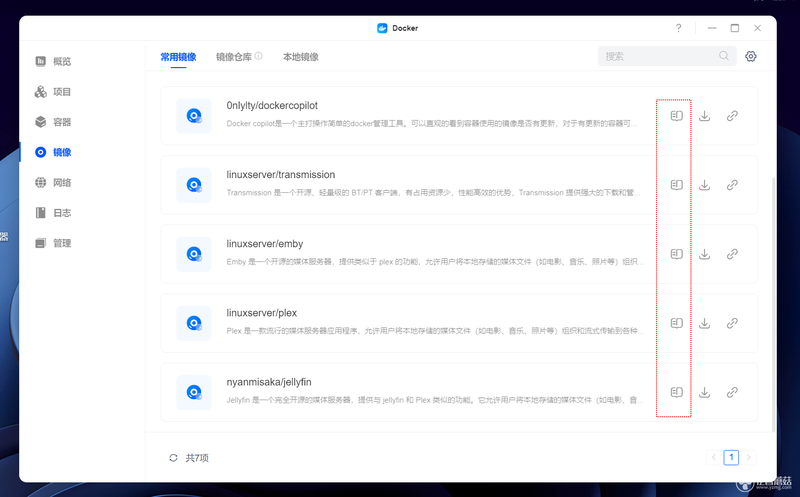Image resolution: width=800 pixels, height=497 pixels.
Task: Open link icon for linuxserver/plex
Action: click(732, 323)
